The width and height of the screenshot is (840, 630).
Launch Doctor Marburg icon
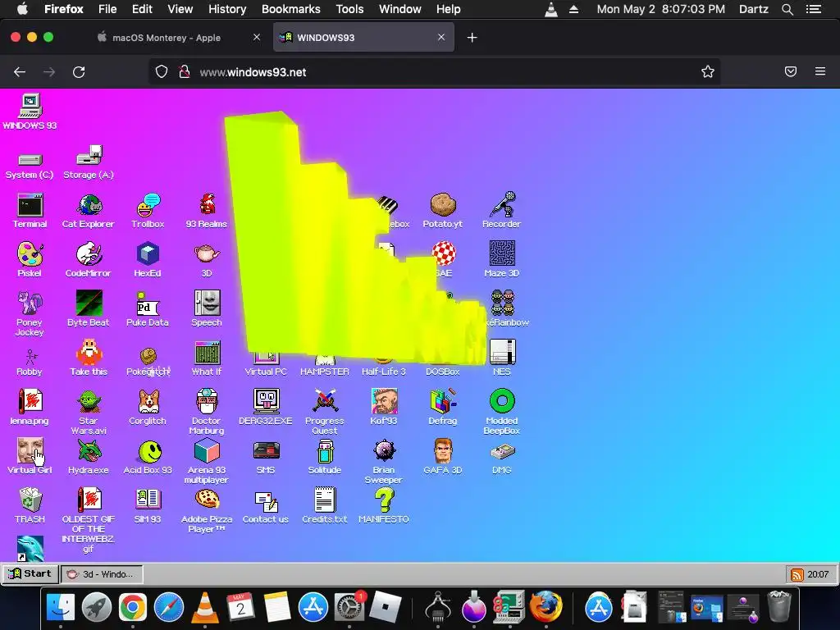point(207,401)
